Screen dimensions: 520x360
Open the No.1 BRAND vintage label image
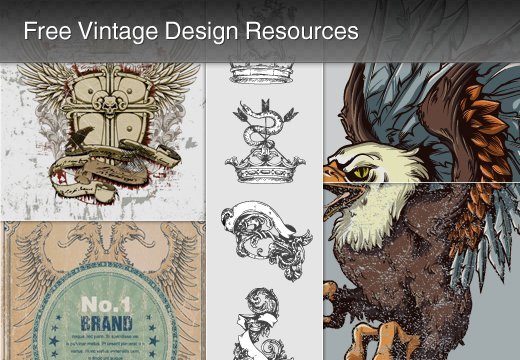[103, 291]
